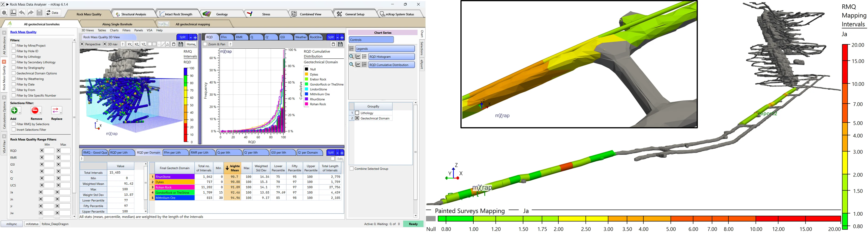Click the point tool in 3D toolbar
This screenshot has width=868, height=234.
[x=159, y=44]
